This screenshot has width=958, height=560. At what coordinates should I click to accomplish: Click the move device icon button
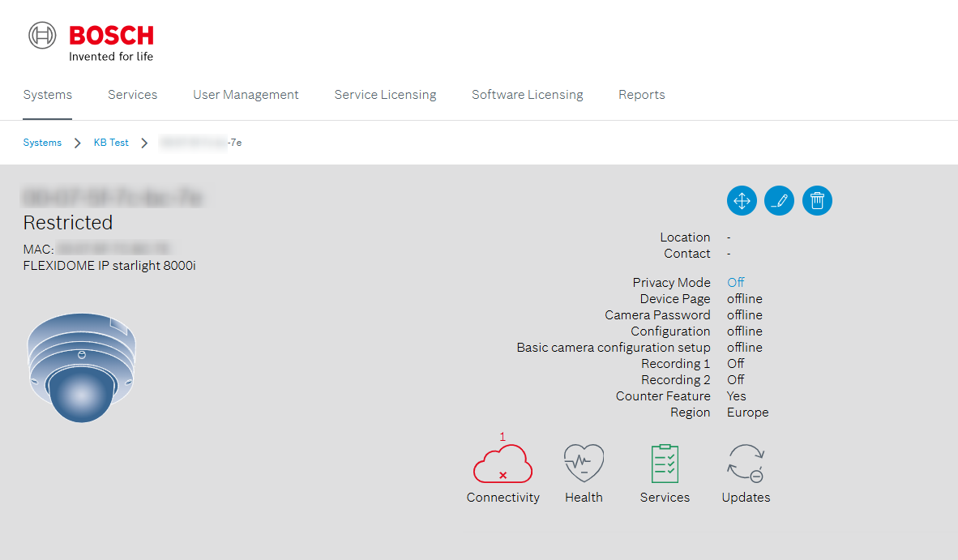[x=742, y=200]
